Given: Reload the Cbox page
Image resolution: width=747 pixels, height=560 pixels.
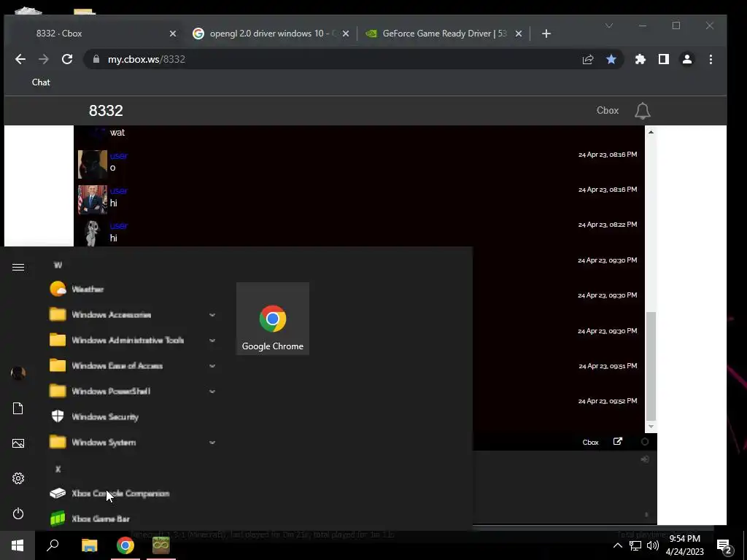Looking at the screenshot, I should coord(67,59).
